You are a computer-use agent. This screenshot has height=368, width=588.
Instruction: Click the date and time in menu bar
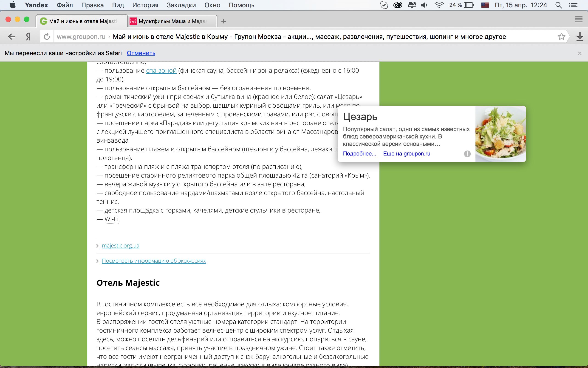(521, 5)
